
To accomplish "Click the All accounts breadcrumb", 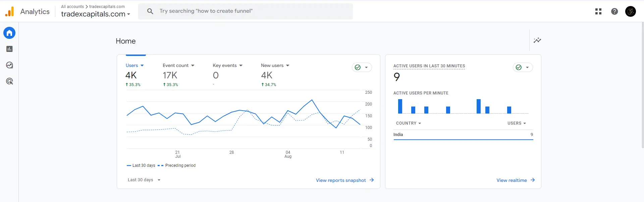I will pyautogui.click(x=72, y=7).
